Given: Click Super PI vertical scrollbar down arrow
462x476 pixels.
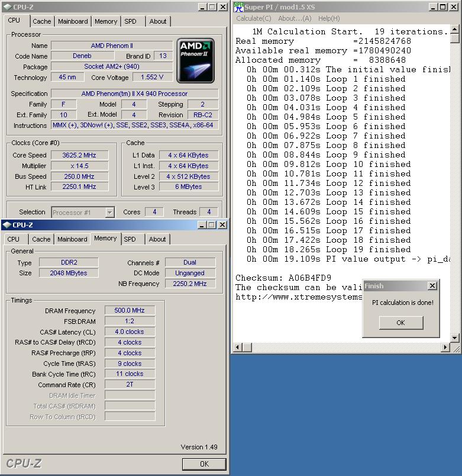Looking at the screenshot, I should pyautogui.click(x=454, y=337).
